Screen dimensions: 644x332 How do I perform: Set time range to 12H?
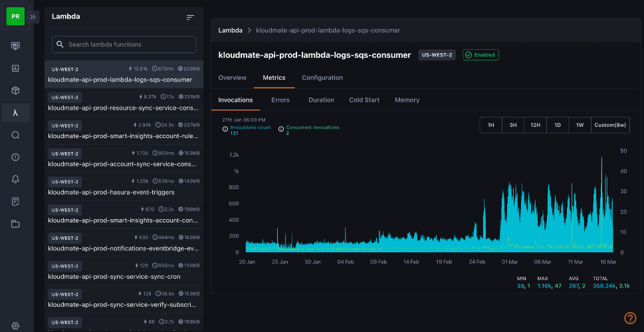(535, 125)
